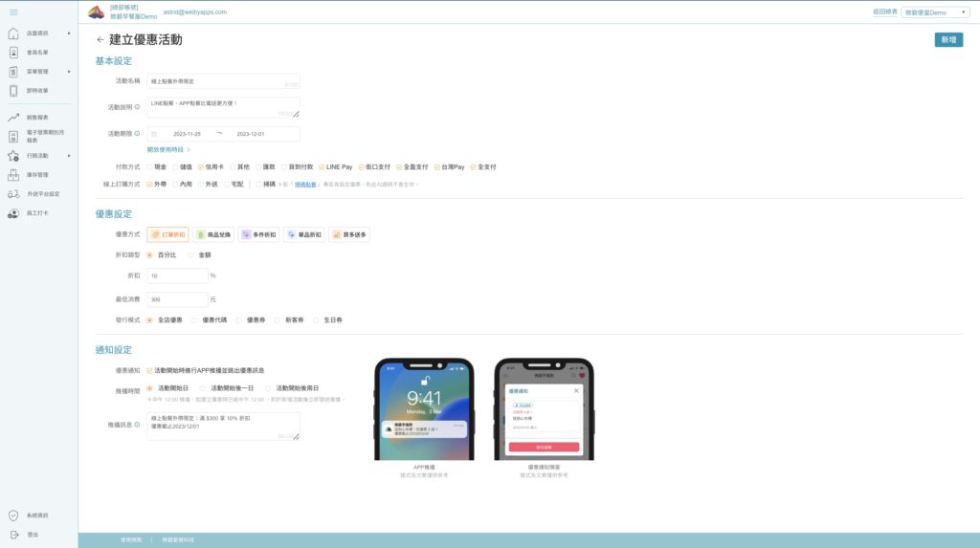Click the APP推播 phone preview image
Image resolution: width=980 pixels, height=548 pixels.
pyautogui.click(x=424, y=409)
